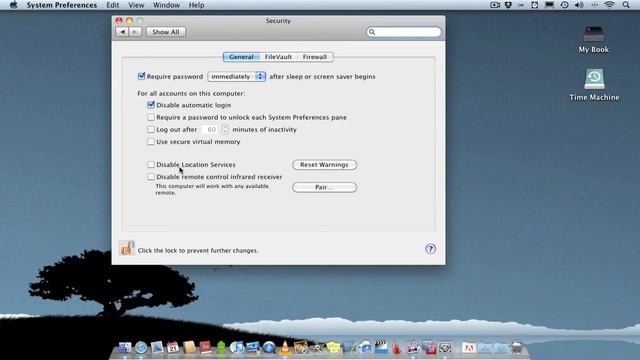Viewport: 640px width, 360px height.
Task: Open the clapperboard app in Dock
Action: click(381, 347)
